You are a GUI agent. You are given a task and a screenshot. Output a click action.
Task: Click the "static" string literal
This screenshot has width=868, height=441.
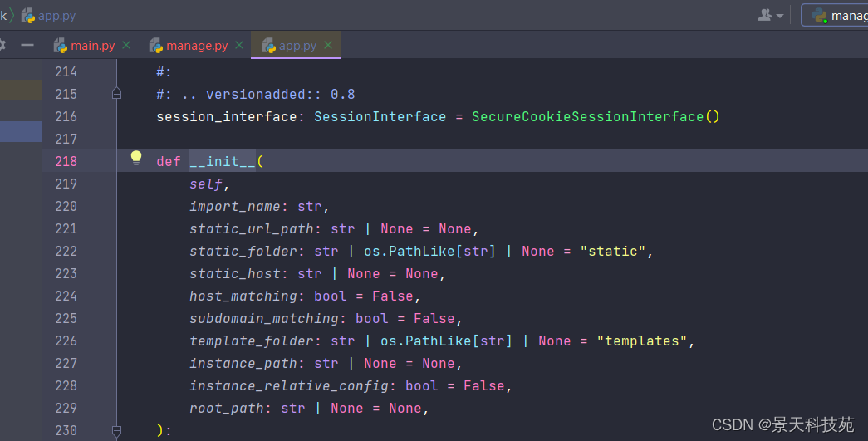pos(613,251)
